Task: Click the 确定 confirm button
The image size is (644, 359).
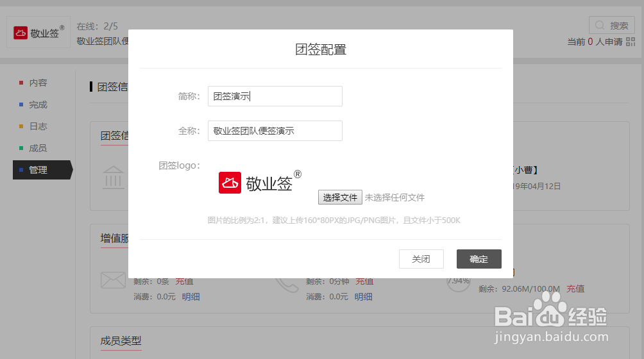Action: 479,259
